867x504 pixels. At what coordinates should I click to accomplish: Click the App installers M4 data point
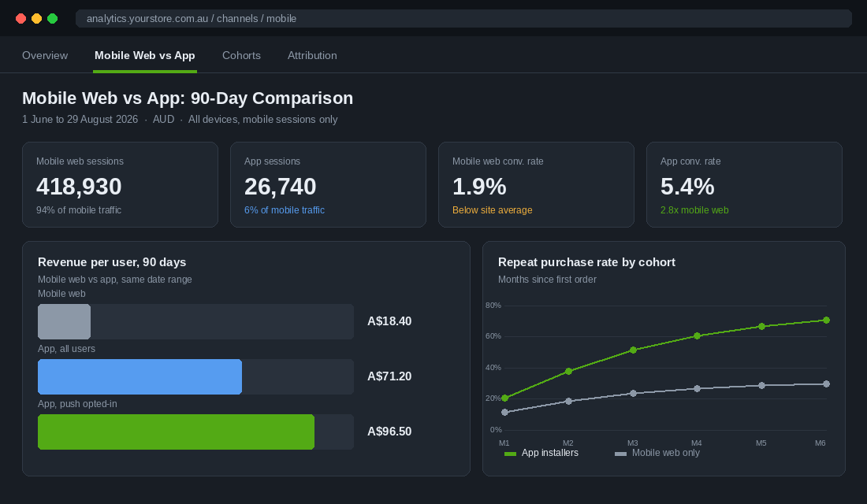[x=698, y=336]
